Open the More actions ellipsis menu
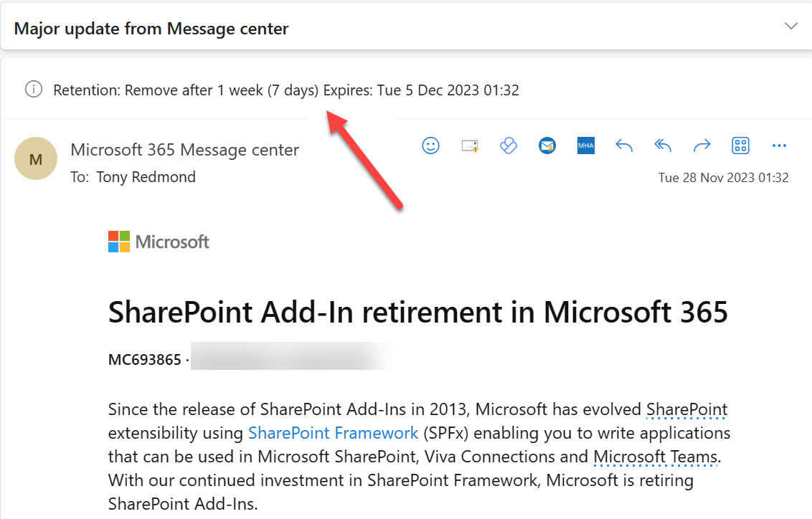 (x=779, y=146)
